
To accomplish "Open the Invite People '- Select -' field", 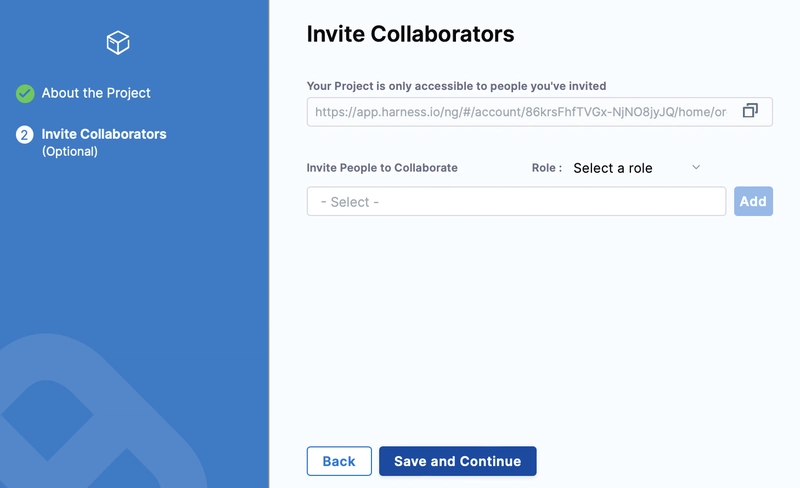I will tap(516, 201).
